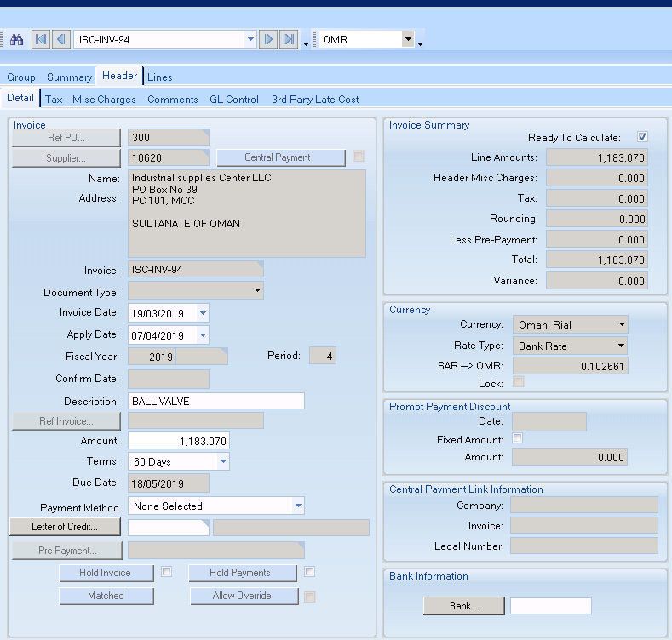This screenshot has height=640, width=672.
Task: Open the OMR currency dropdown in toolbar
Action: [408, 39]
